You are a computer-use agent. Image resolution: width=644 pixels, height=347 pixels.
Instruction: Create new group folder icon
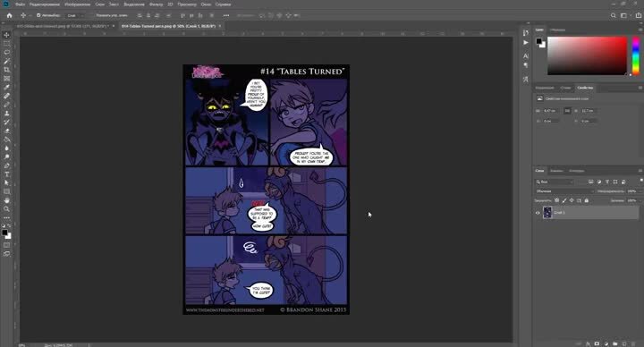[614, 343]
